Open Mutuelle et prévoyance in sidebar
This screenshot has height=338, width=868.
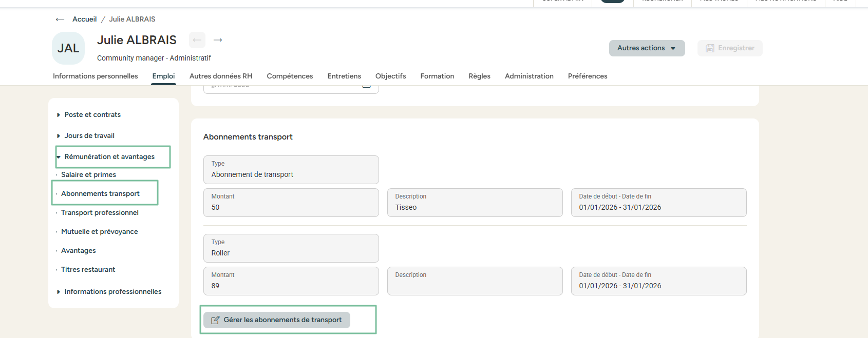[99, 232]
